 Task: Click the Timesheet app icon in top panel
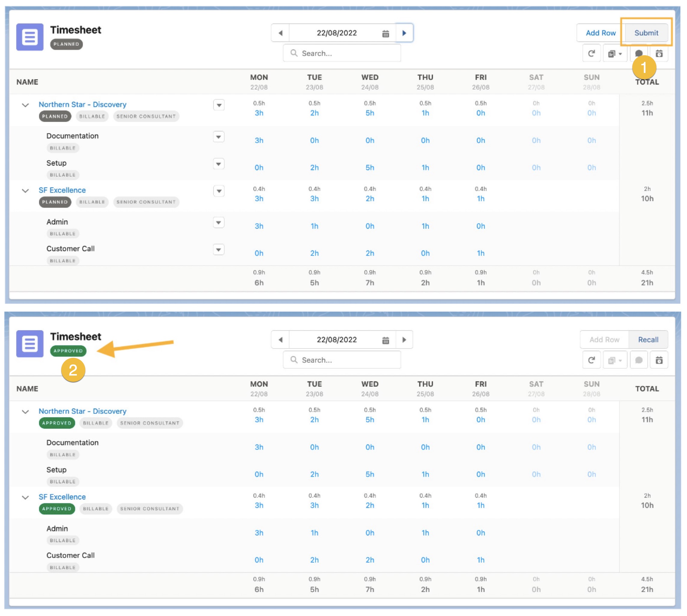click(30, 37)
